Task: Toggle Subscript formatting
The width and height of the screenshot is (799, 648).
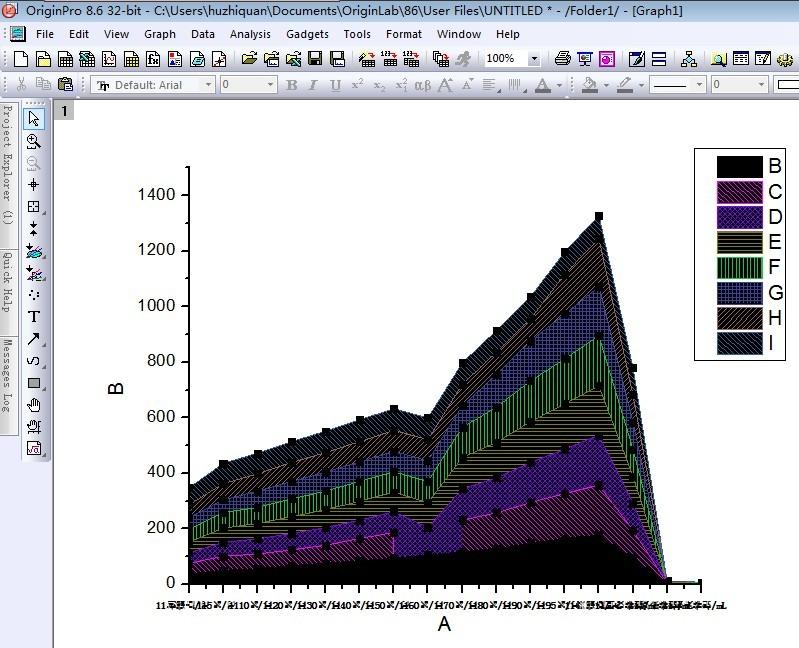Action: tap(379, 85)
